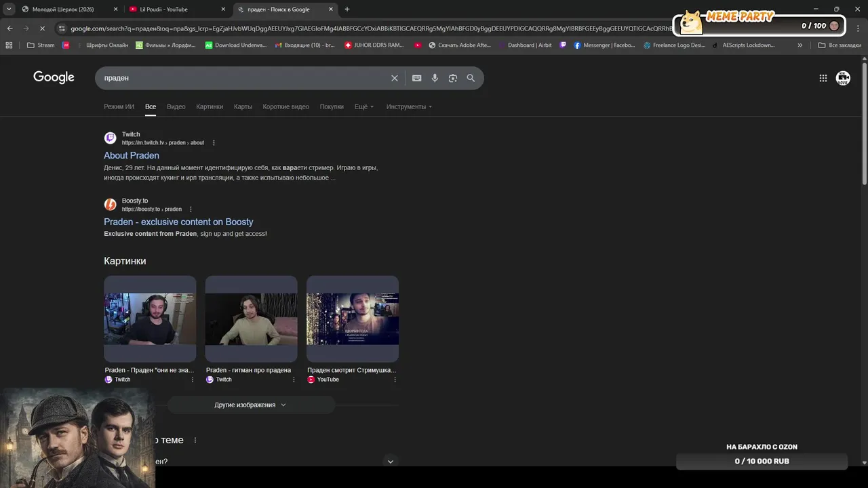Expand the 'Инструменты' dropdown
The image size is (868, 488).
click(409, 107)
